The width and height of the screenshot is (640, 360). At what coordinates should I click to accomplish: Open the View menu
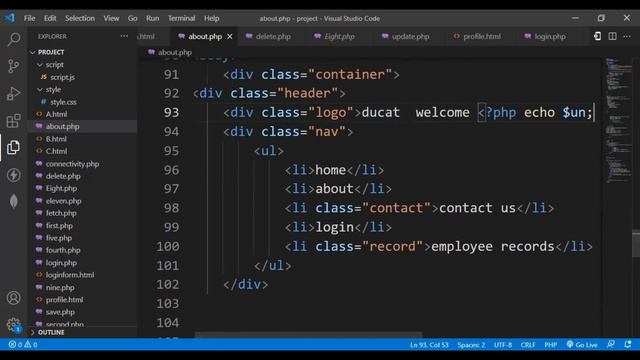click(x=111, y=18)
